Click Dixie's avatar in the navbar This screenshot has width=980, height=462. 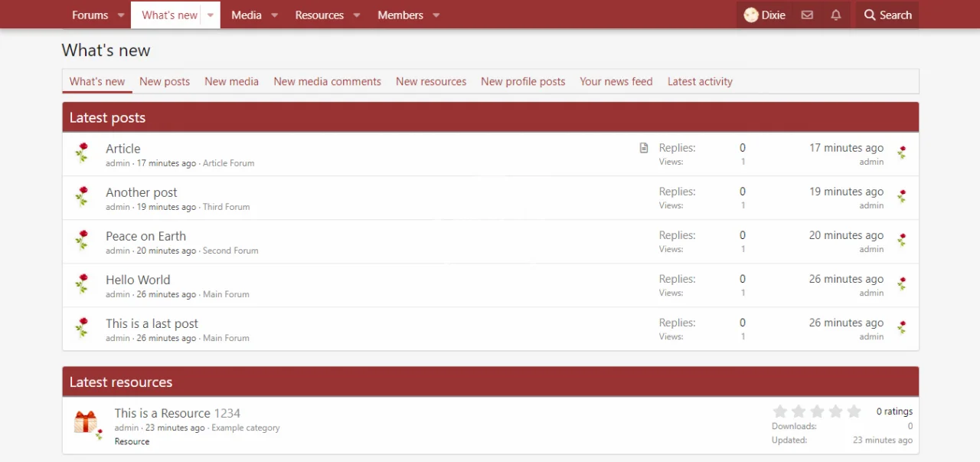(751, 15)
